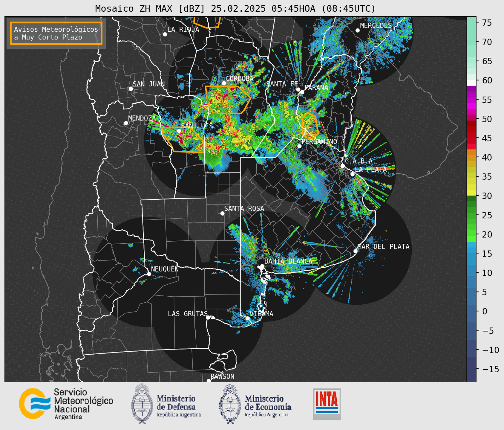This screenshot has height=430, width=504.
Task: Click the CORDOBA city label
Action: point(240,79)
